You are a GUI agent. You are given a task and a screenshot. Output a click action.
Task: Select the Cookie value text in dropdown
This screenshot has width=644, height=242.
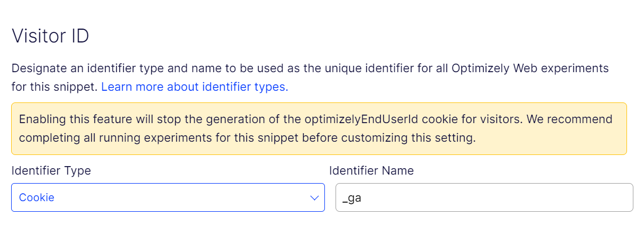pos(37,197)
